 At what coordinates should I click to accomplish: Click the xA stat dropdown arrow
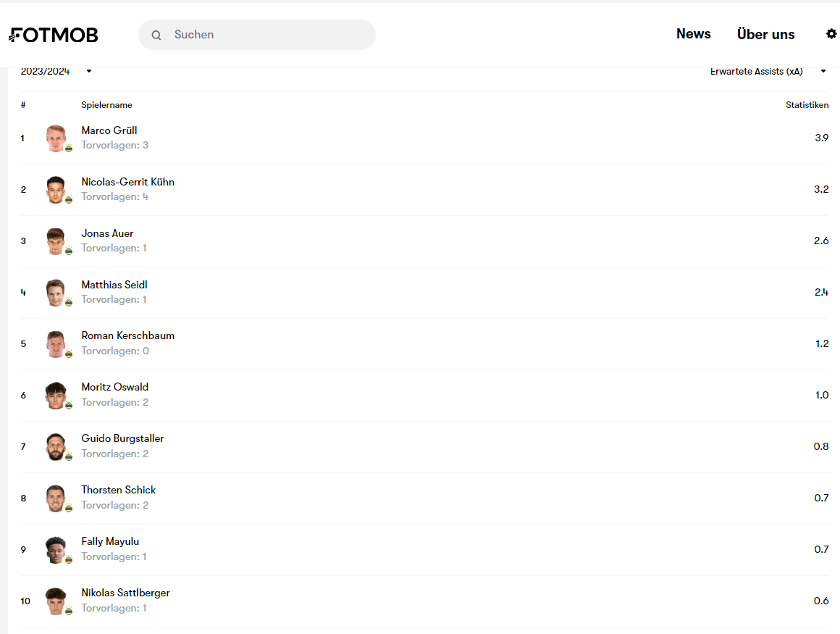(823, 71)
